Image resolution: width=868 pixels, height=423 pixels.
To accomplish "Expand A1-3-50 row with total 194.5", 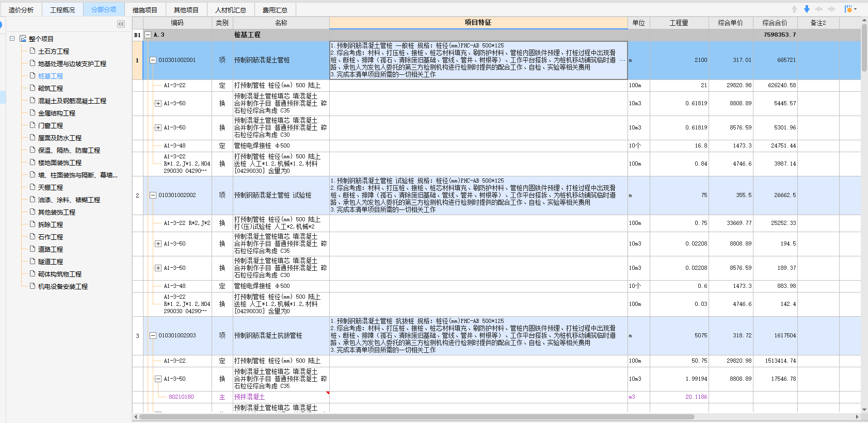I will [x=158, y=244].
